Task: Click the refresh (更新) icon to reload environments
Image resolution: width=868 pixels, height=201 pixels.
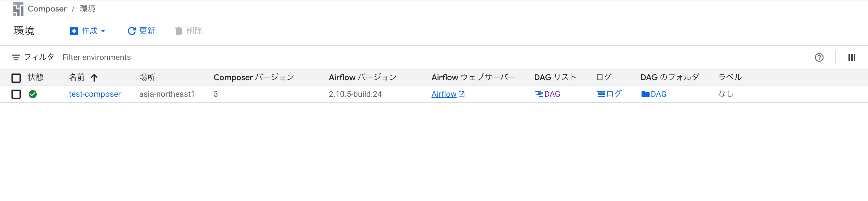Action: tap(131, 31)
